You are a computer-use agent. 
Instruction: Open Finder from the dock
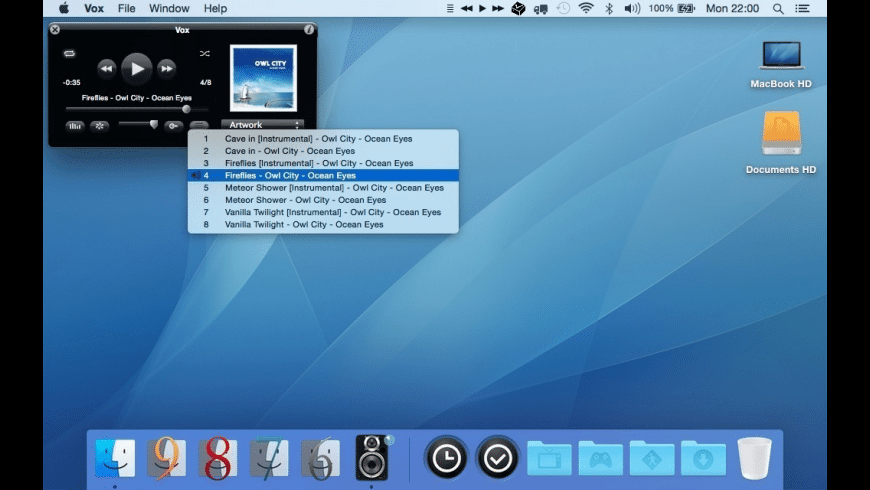click(x=115, y=458)
